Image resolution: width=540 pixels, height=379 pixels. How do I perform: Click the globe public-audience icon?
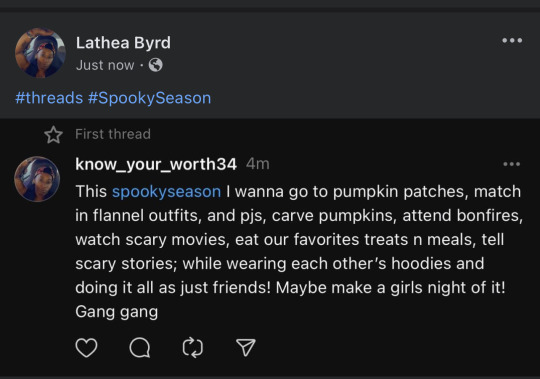pyautogui.click(x=156, y=65)
